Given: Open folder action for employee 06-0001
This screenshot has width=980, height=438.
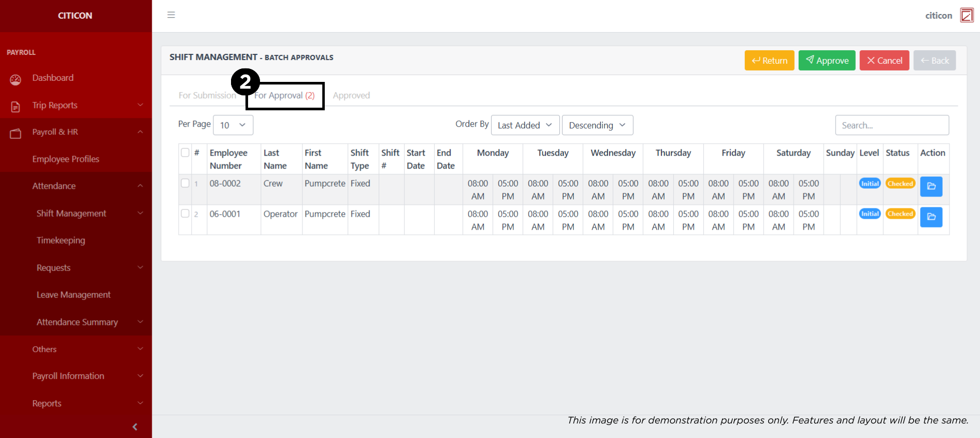Looking at the screenshot, I should click(x=931, y=217).
